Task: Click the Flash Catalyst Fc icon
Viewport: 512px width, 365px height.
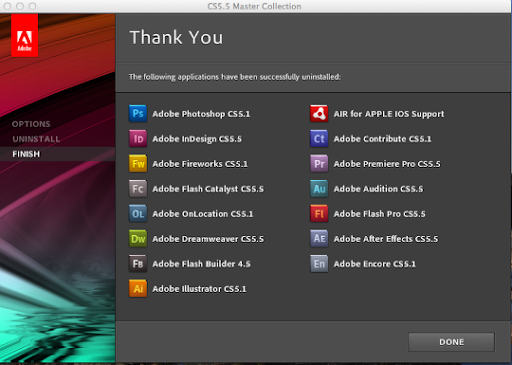Action: click(138, 189)
